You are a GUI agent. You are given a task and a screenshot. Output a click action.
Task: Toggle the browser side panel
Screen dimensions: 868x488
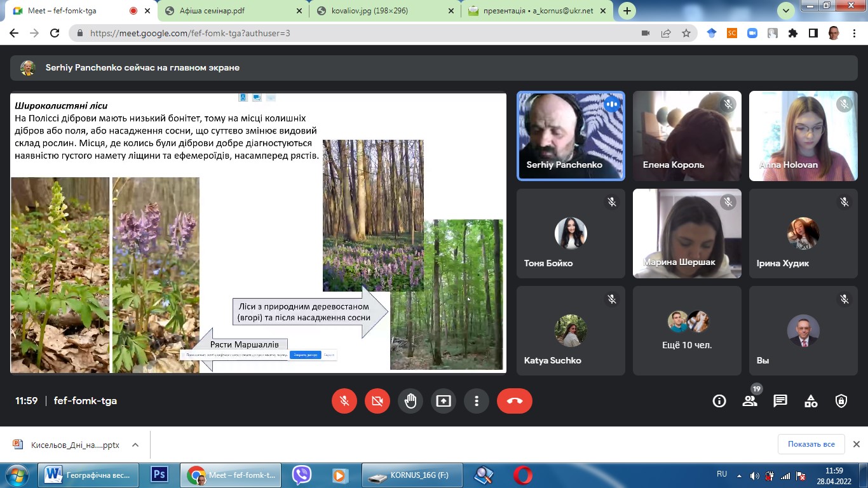[x=813, y=33]
